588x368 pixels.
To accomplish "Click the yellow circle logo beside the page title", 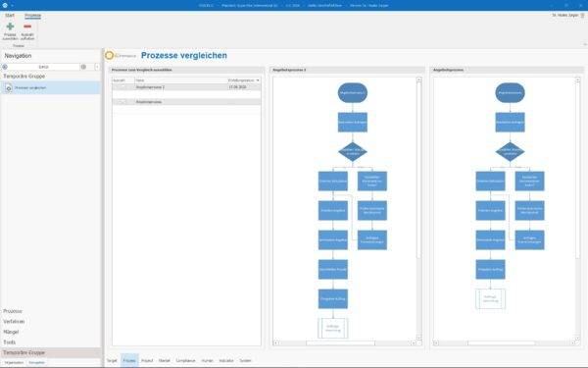I will tap(109, 56).
